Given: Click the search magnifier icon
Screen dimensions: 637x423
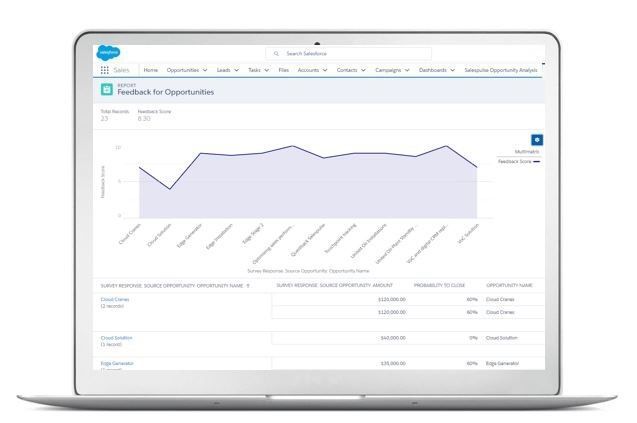Looking at the screenshot, I should (x=276, y=54).
